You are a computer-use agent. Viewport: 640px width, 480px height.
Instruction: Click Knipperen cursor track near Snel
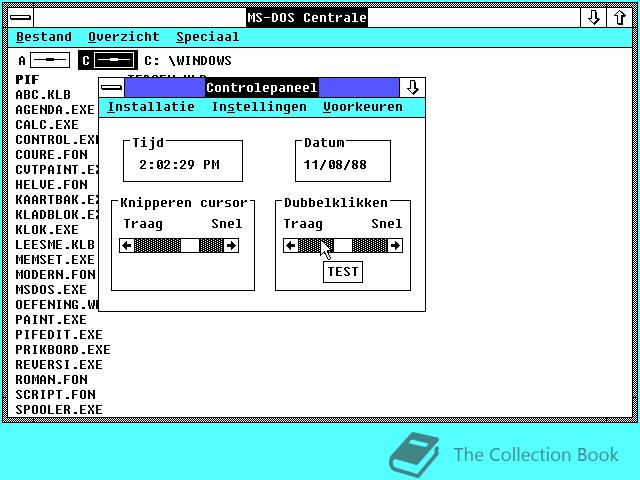click(x=211, y=246)
